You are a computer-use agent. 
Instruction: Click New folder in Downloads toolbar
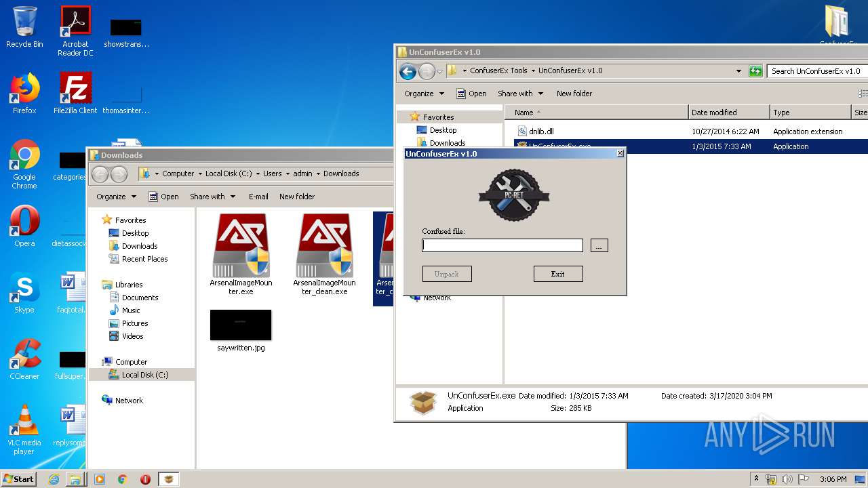[x=297, y=197]
